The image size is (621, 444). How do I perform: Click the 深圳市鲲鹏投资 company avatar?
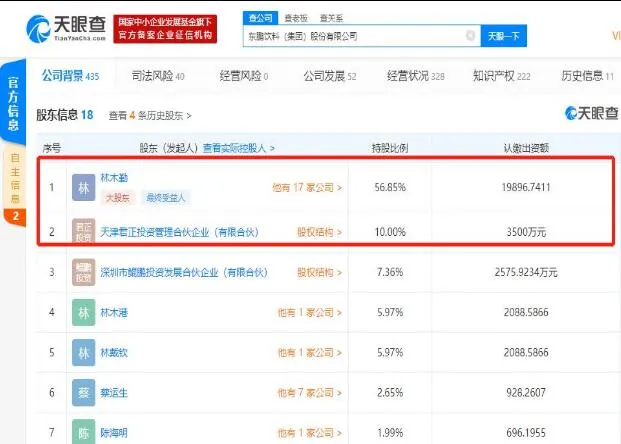[x=84, y=272]
